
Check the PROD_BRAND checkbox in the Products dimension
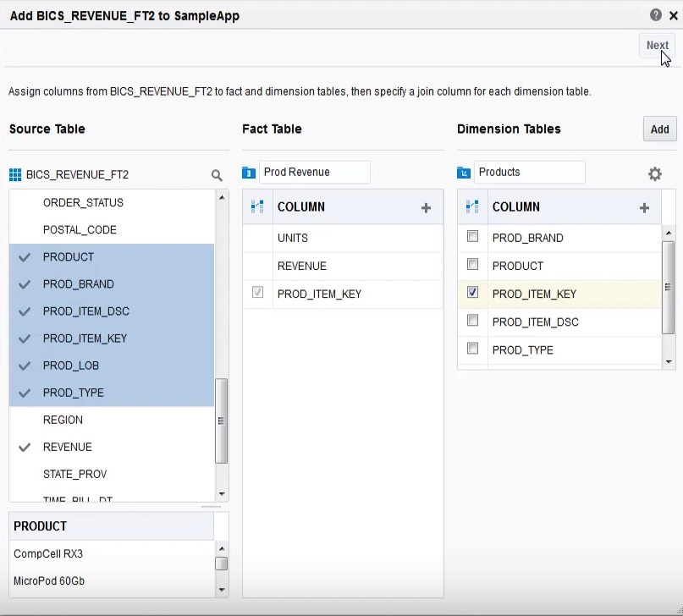[x=471, y=237]
